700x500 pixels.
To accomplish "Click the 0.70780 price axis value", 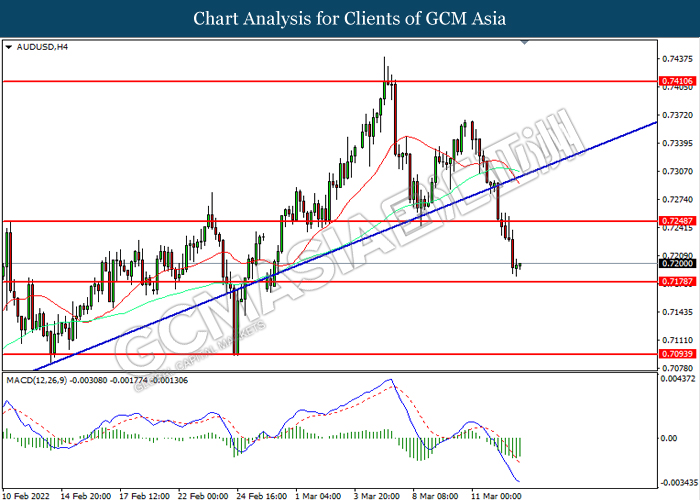I will [x=677, y=368].
